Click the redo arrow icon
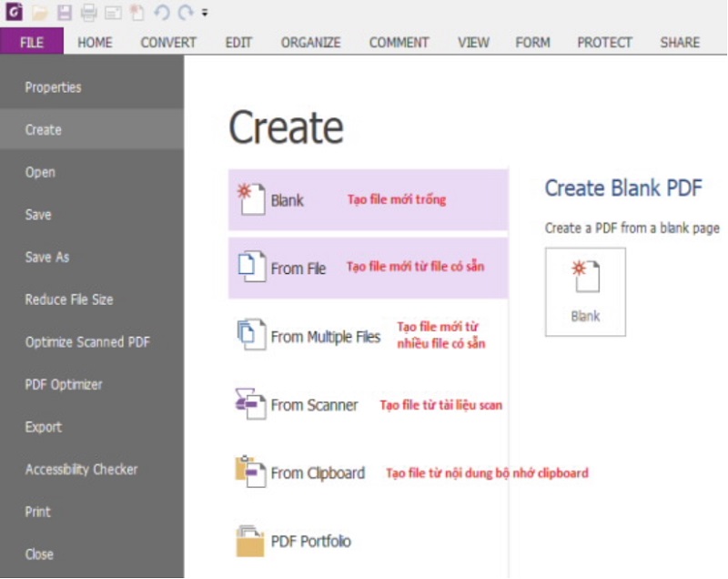The height and width of the screenshot is (579, 728). tap(185, 13)
